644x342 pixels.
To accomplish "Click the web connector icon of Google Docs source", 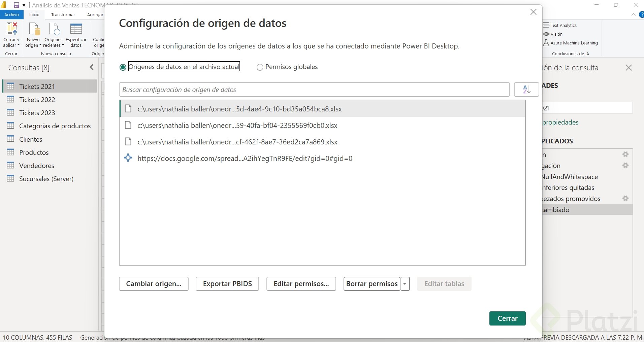I will (x=128, y=158).
